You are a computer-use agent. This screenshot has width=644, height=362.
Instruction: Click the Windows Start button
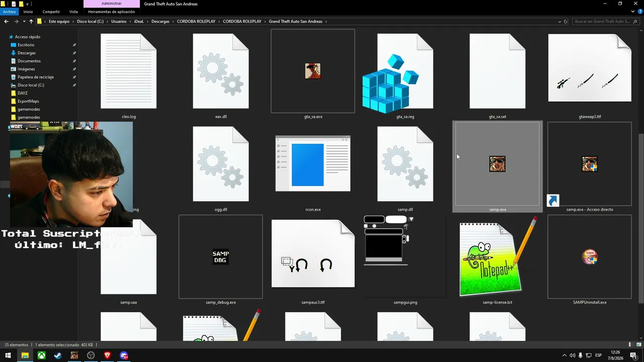8,355
